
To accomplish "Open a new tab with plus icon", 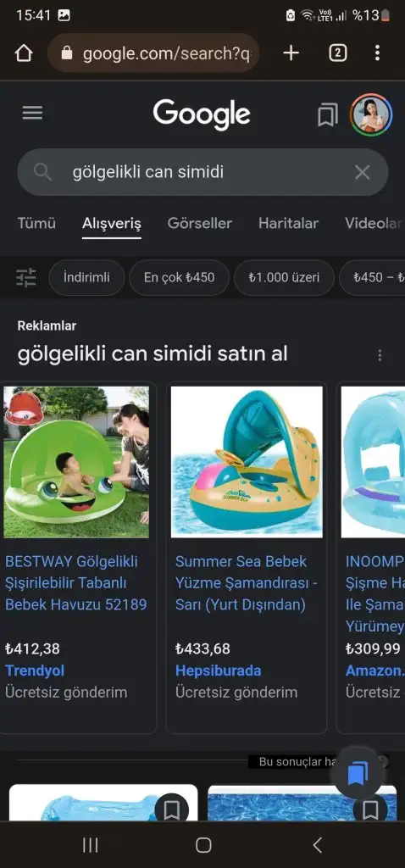I will (291, 53).
